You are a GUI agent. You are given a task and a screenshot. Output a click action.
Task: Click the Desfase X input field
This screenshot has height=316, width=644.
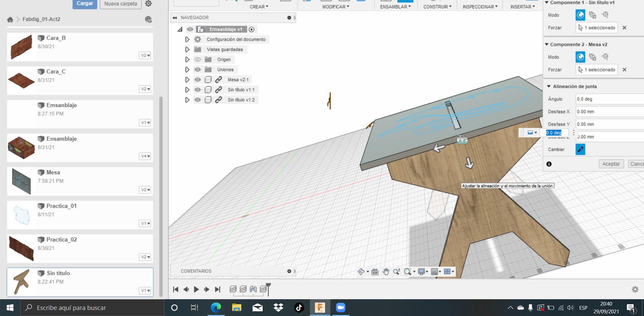[x=609, y=111]
